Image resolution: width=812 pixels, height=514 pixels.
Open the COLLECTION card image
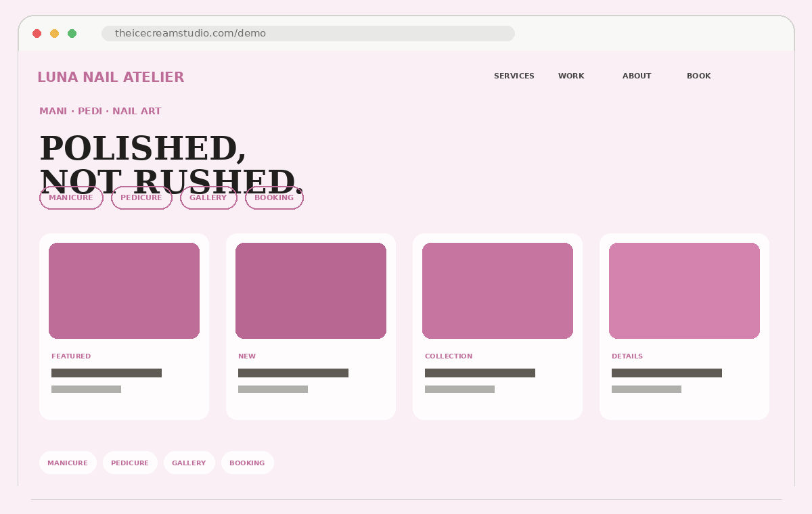[497, 291]
